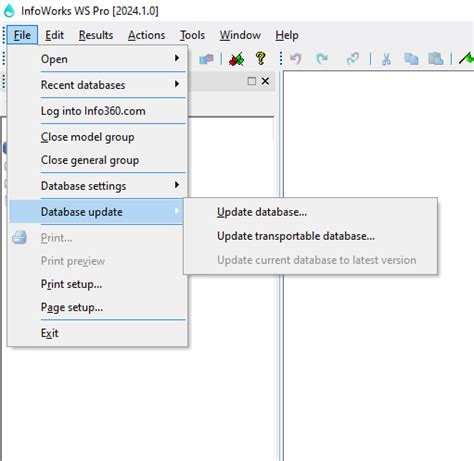The width and height of the screenshot is (474, 461).
Task: Select Page setup...
Action: pos(97,307)
